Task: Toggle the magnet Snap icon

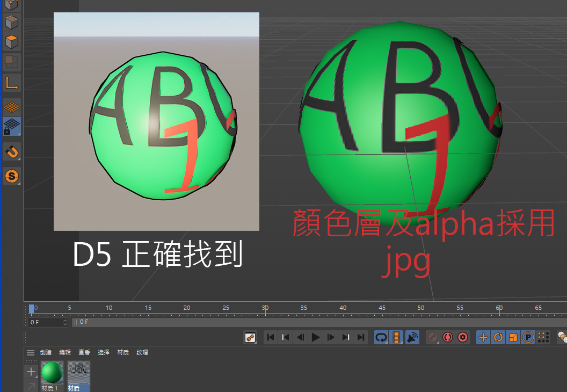Action: (11, 152)
